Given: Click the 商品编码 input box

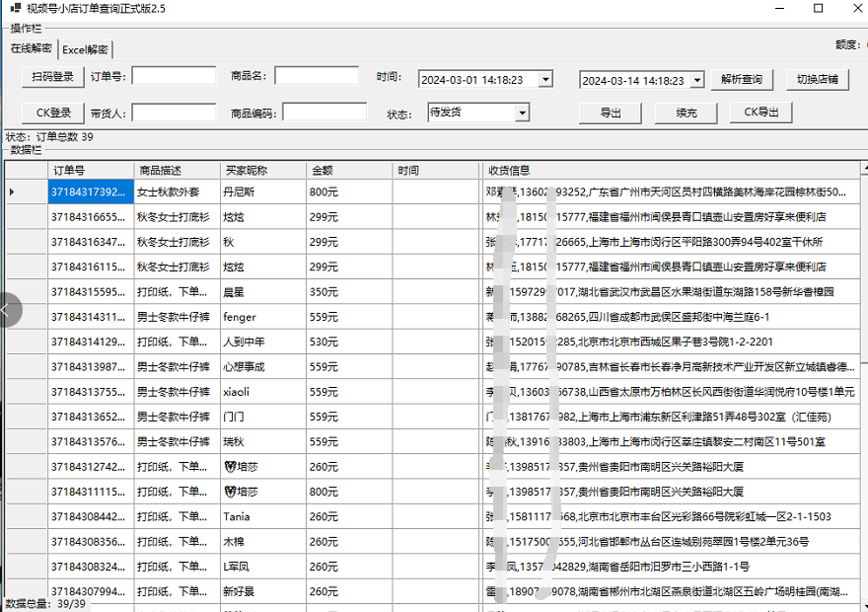Looking at the screenshot, I should tap(325, 113).
